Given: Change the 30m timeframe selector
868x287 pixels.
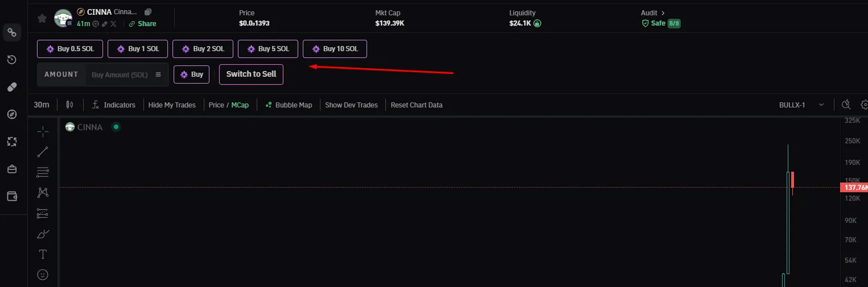Looking at the screenshot, I should (41, 105).
